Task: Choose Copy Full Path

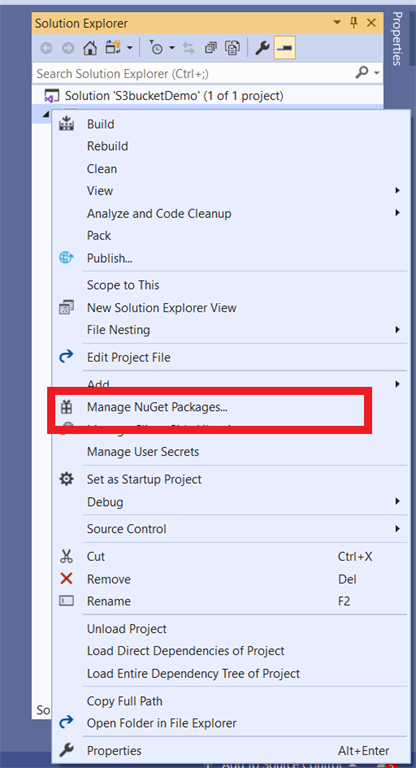Action: pos(124,701)
